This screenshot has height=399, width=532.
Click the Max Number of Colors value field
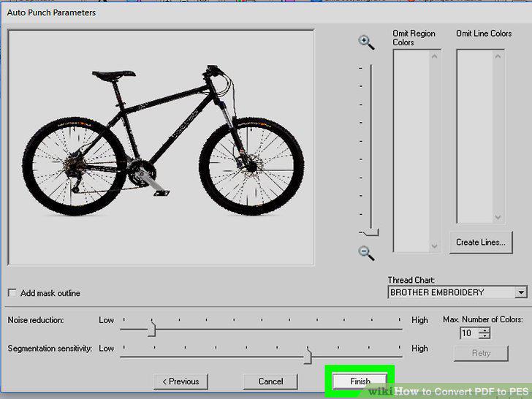[470, 332]
